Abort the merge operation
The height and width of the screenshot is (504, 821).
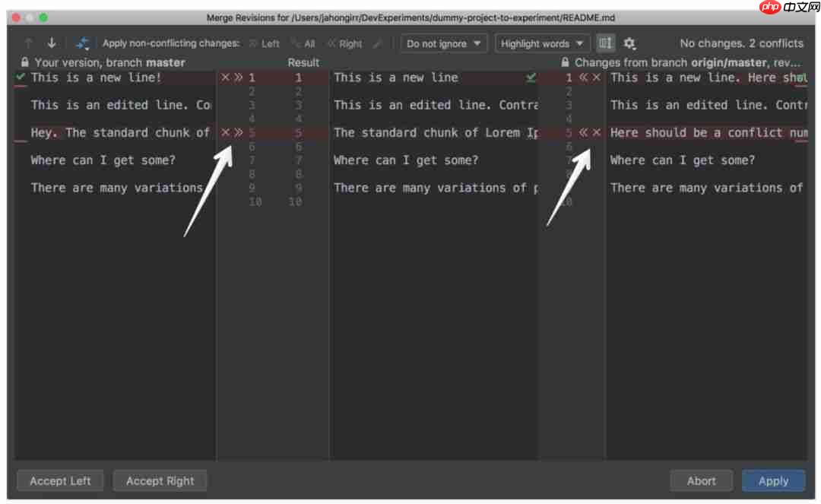click(x=701, y=480)
